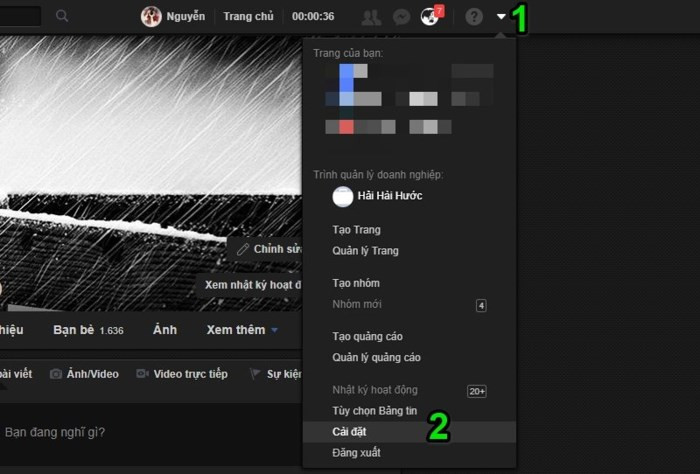Go to Trang chủ home link
700x474 pixels.
(x=249, y=17)
